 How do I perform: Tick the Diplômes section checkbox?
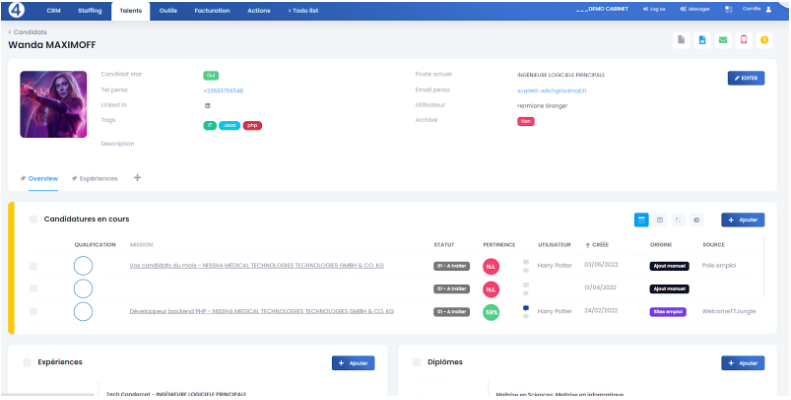click(417, 362)
